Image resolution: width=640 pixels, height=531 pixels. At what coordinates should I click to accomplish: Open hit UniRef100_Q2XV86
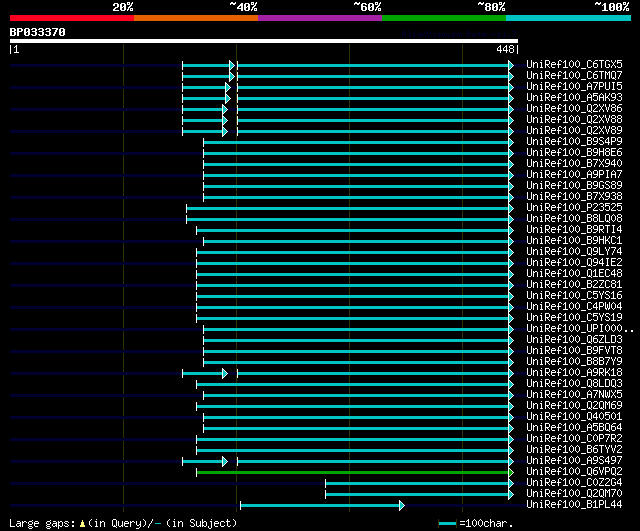(574, 109)
